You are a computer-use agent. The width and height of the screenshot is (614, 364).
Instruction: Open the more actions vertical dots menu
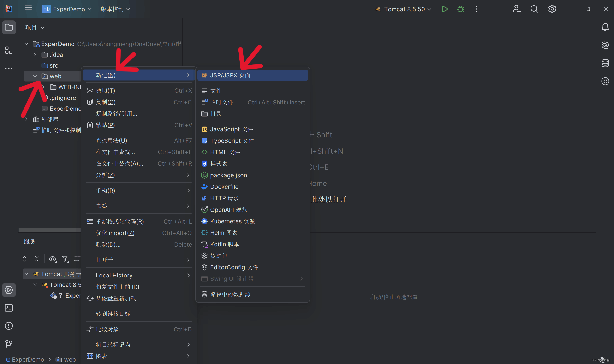coord(477,9)
